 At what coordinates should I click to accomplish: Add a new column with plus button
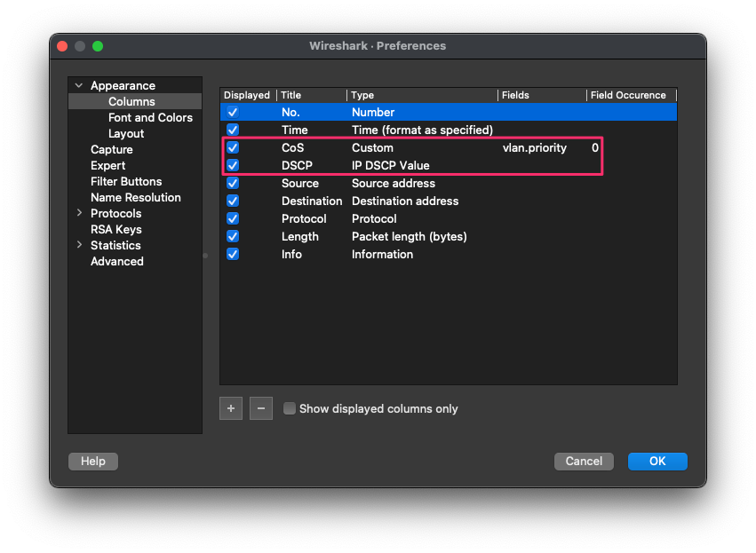click(x=231, y=408)
